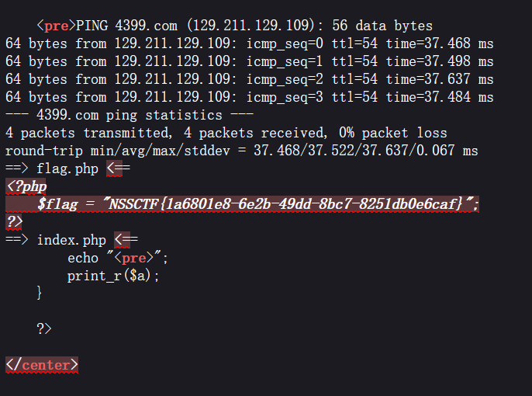
Task: Click the icmp_seq=1 ping reply line
Action: [249, 61]
